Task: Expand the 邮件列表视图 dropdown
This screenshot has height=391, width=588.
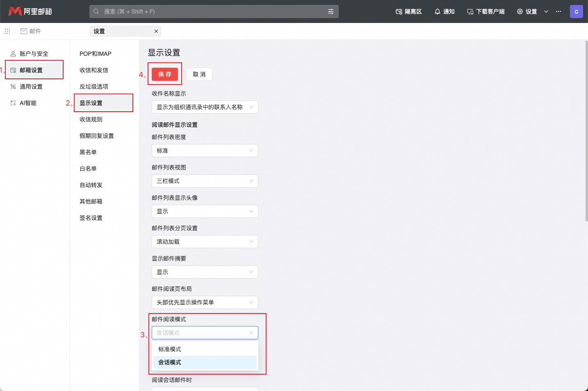Action: [205, 181]
